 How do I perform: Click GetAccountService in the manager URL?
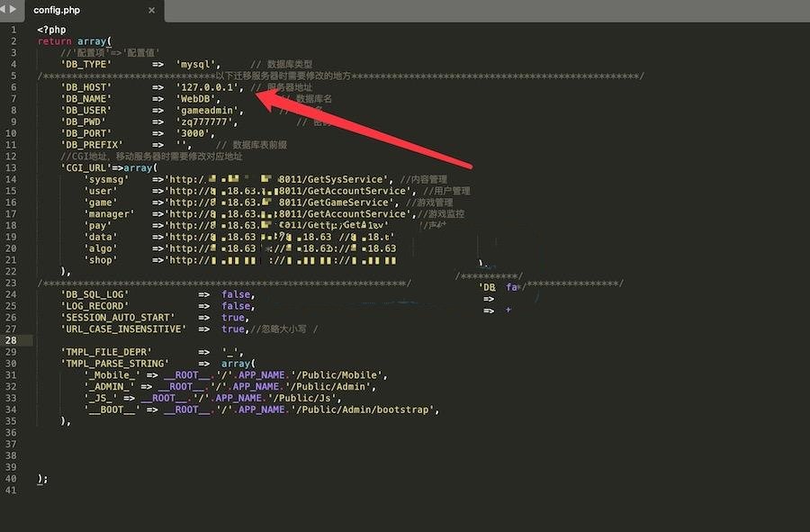pos(356,214)
